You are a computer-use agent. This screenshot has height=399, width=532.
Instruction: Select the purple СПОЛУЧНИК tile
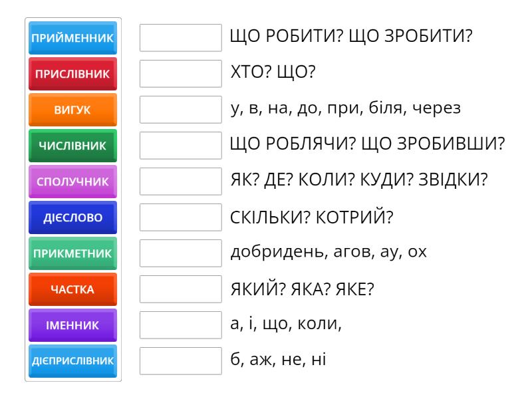73,182
